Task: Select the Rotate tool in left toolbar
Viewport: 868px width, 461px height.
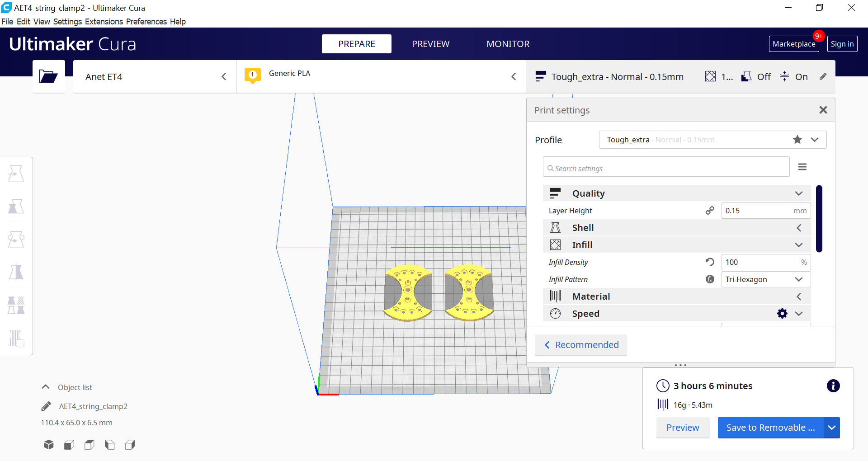Action: 16,240
